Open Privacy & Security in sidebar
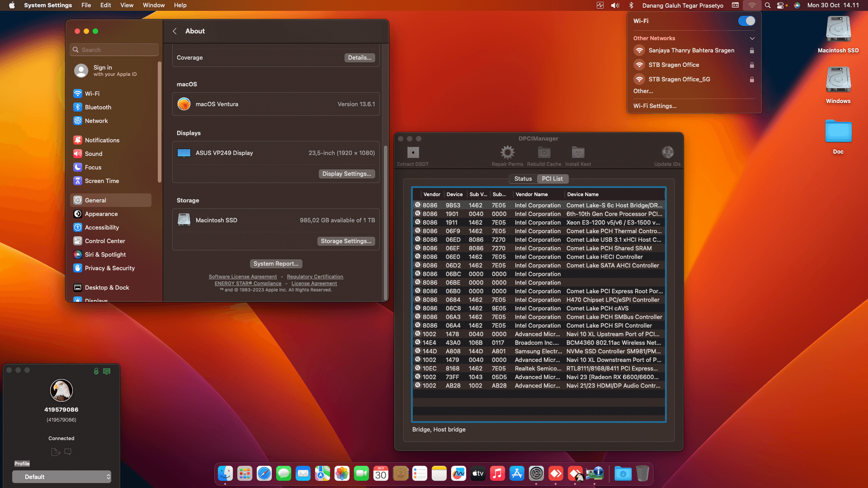Image resolution: width=868 pixels, height=488 pixels. (x=111, y=268)
